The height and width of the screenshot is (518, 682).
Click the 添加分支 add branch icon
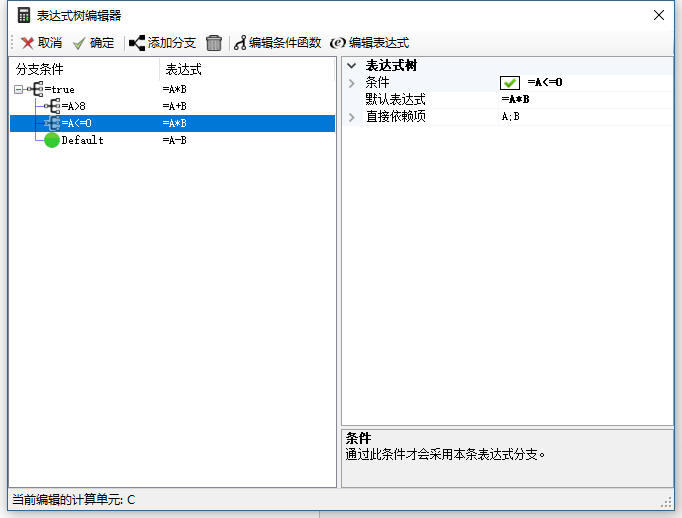point(137,43)
